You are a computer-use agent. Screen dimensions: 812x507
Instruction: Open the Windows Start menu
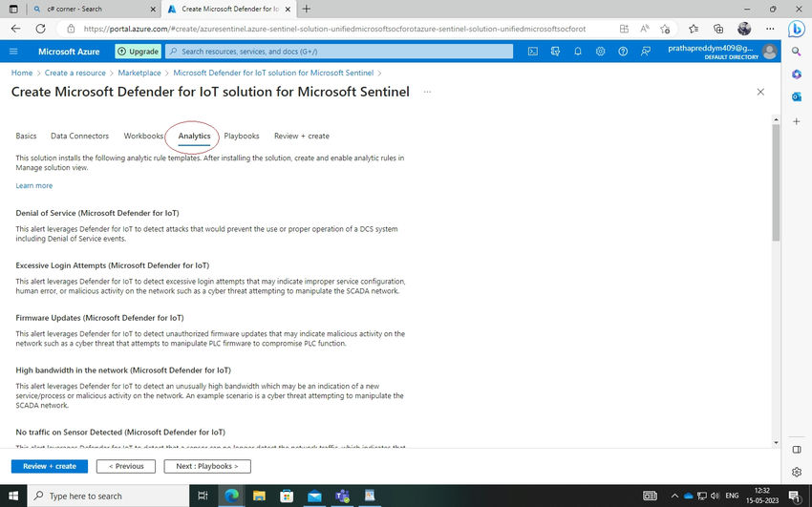click(13, 496)
